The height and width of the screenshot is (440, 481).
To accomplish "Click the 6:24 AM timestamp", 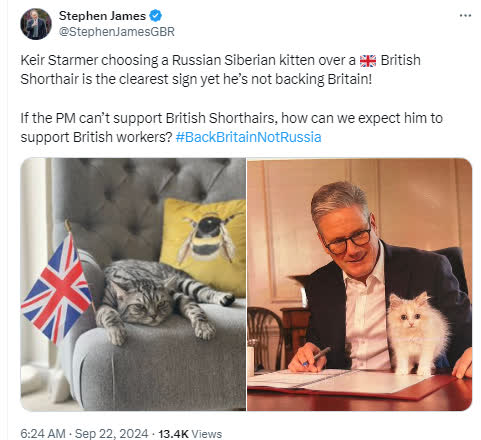I will [43, 433].
